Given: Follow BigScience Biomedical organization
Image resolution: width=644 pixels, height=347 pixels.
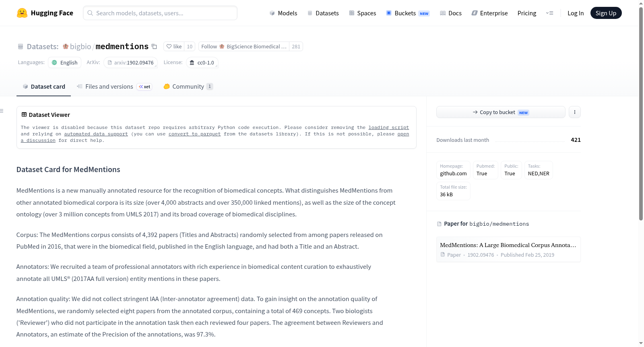Looking at the screenshot, I should (x=244, y=46).
